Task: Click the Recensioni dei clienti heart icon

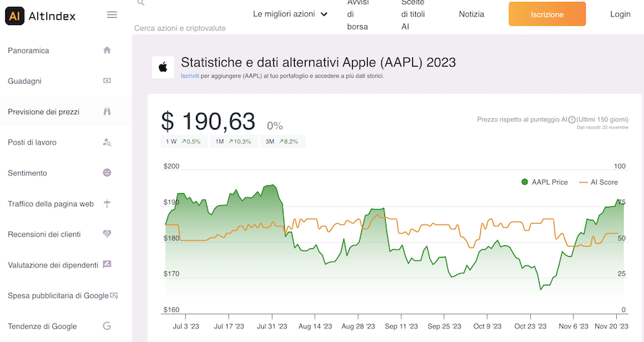Action: click(107, 234)
